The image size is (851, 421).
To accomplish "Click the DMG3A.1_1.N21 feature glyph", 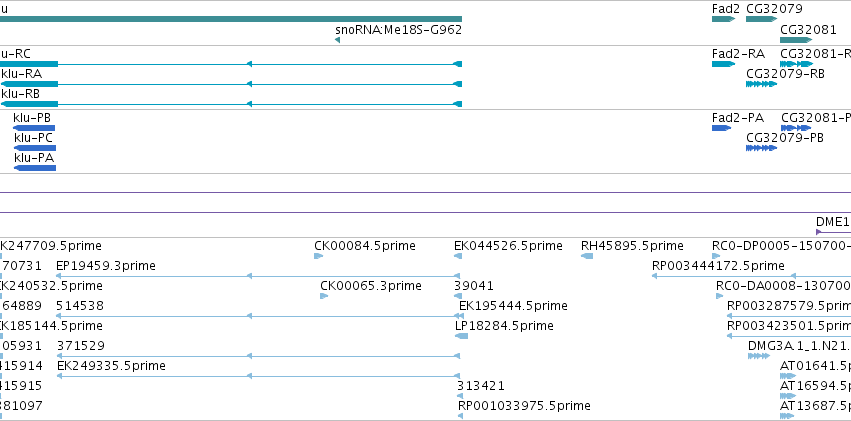I will click(x=759, y=356).
